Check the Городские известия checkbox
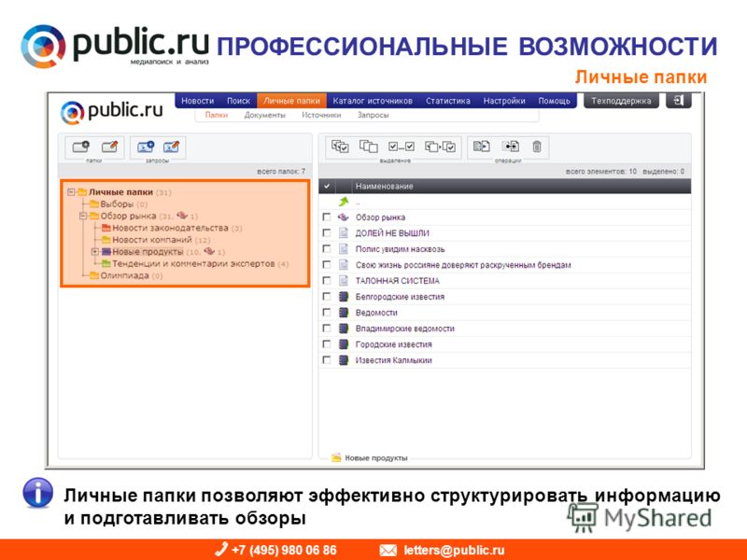This screenshot has height=560, width=747. 326,344
